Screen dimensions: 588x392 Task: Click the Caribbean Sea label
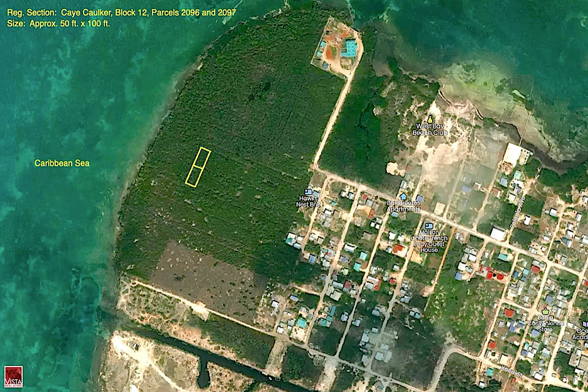coord(62,163)
